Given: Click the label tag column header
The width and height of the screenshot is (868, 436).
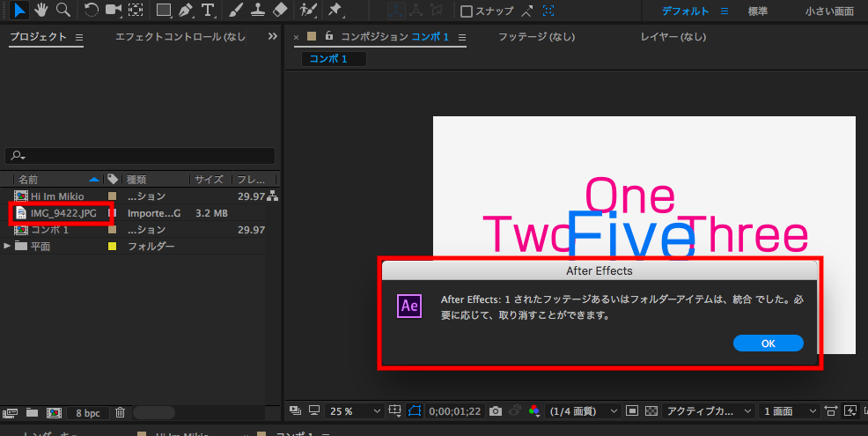Looking at the screenshot, I should coord(113,180).
